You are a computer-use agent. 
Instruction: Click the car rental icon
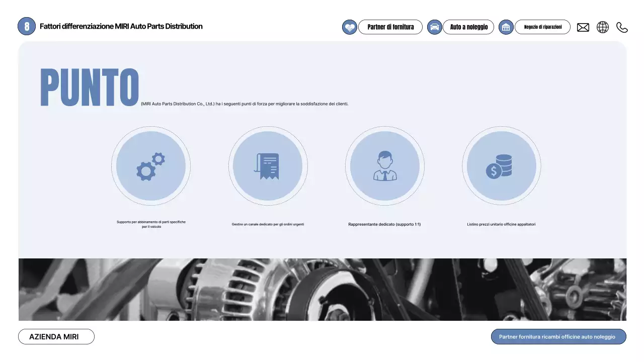pos(434,27)
